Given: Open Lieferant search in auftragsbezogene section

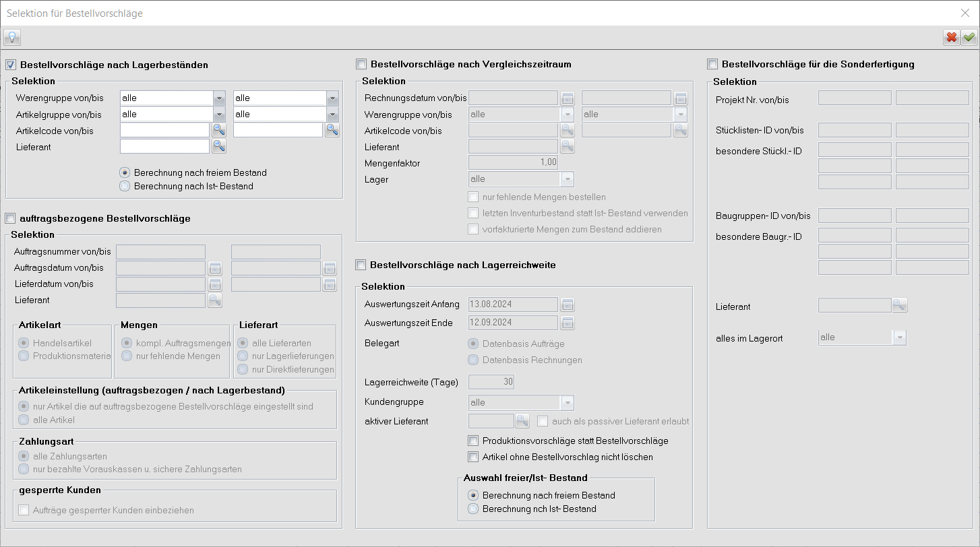Looking at the screenshot, I should tap(215, 300).
